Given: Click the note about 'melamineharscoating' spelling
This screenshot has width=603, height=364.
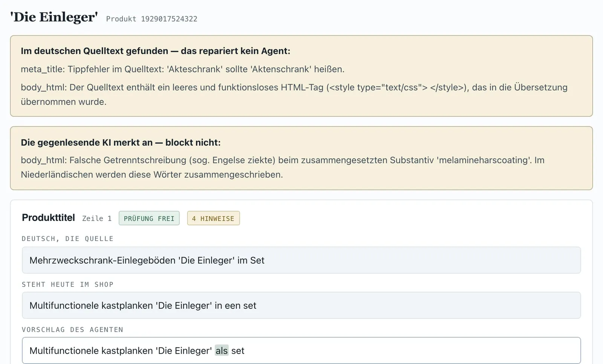Looking at the screenshot, I should tap(282, 167).
